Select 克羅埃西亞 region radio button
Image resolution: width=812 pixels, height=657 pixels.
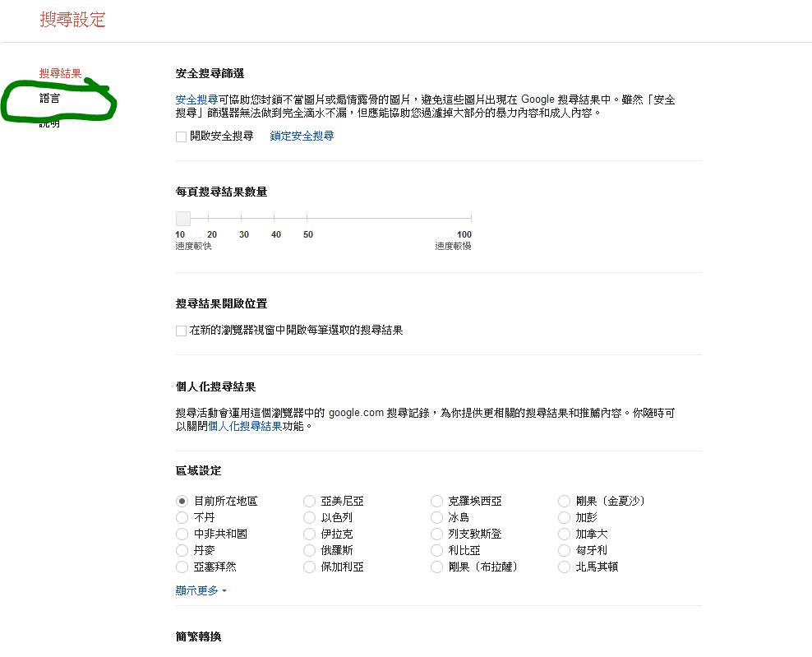click(x=437, y=501)
